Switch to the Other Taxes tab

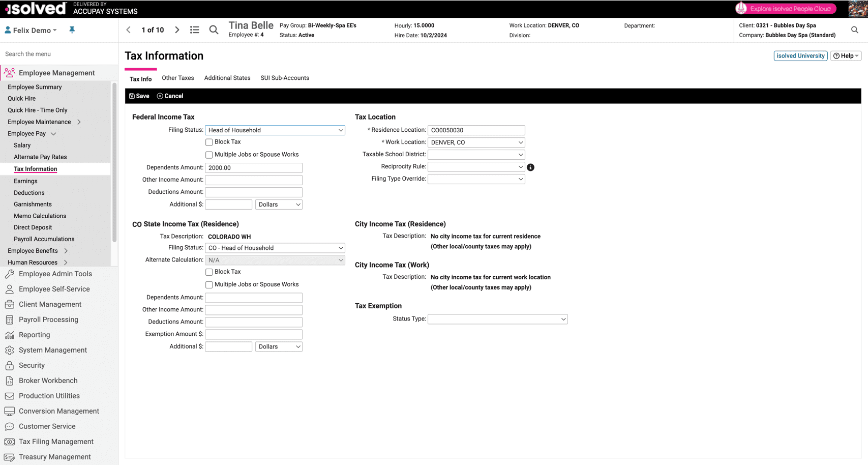pyautogui.click(x=177, y=78)
